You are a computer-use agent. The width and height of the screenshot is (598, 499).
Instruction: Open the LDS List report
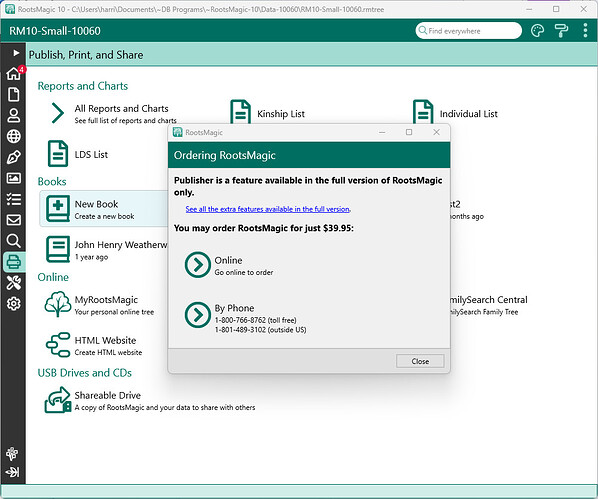pos(78,154)
